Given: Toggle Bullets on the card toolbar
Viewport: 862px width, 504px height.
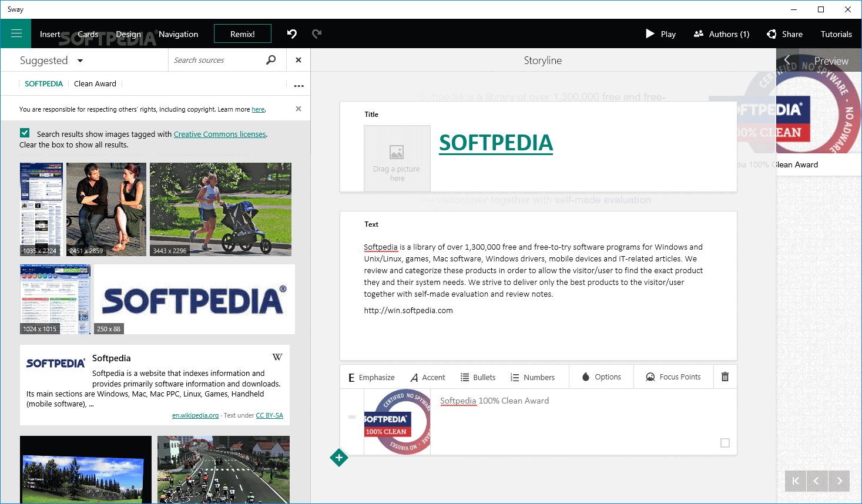Looking at the screenshot, I should pos(478,377).
